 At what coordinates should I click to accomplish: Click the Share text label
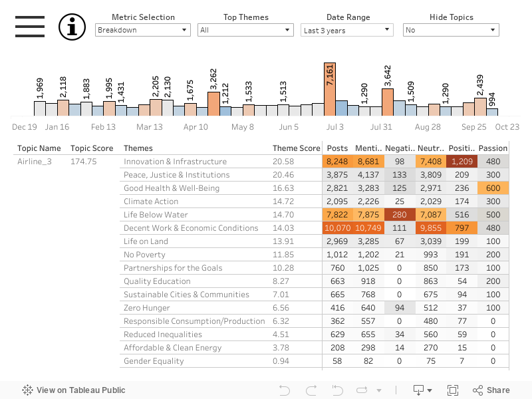498,390
